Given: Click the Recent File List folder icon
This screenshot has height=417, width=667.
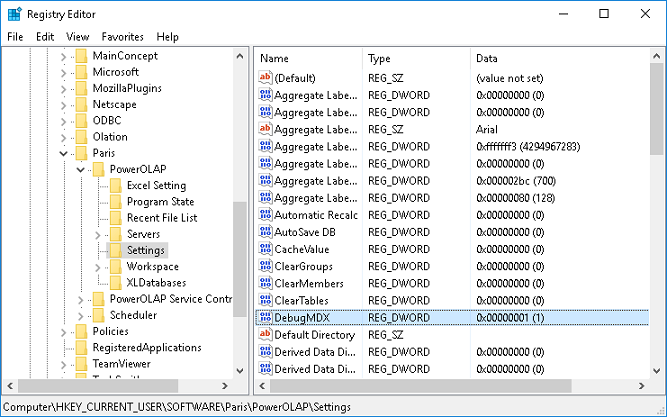Looking at the screenshot, I should tap(115, 218).
